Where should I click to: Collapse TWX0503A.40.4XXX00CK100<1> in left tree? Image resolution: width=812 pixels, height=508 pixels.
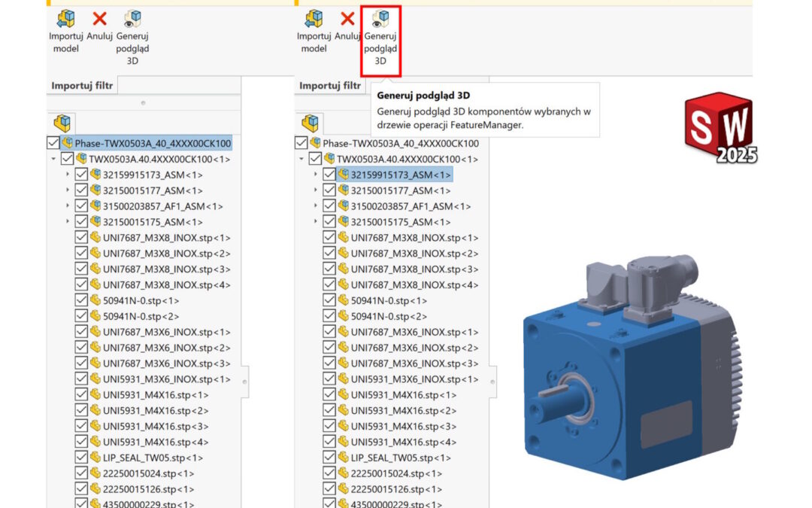tap(53, 159)
